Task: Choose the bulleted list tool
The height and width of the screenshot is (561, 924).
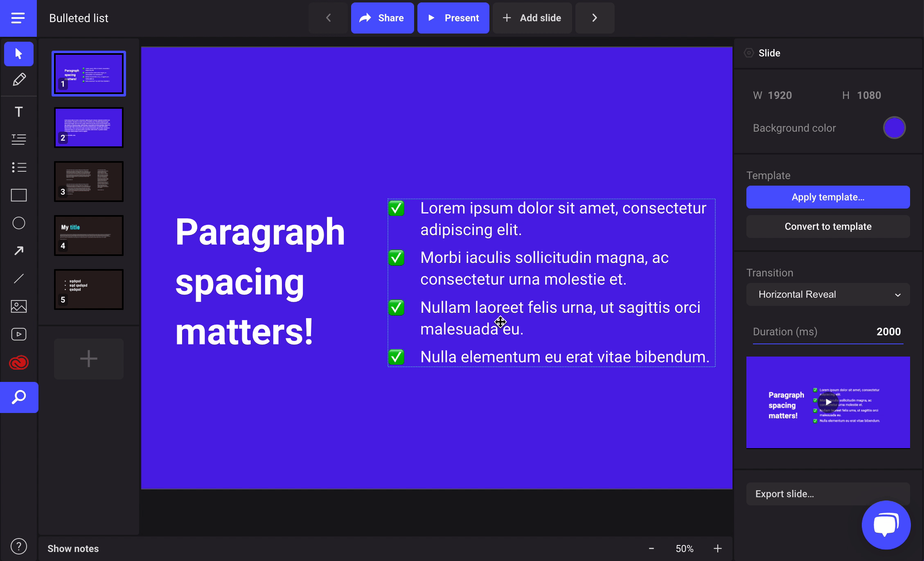Action: click(19, 167)
